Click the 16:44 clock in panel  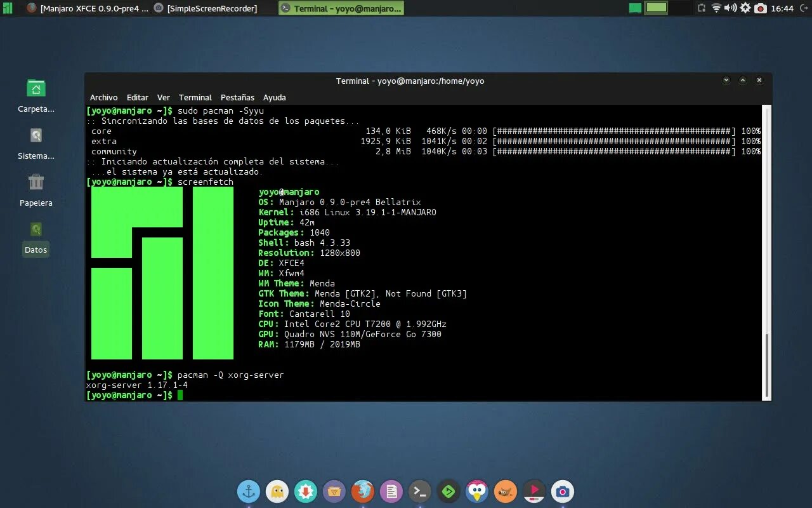coord(782,8)
